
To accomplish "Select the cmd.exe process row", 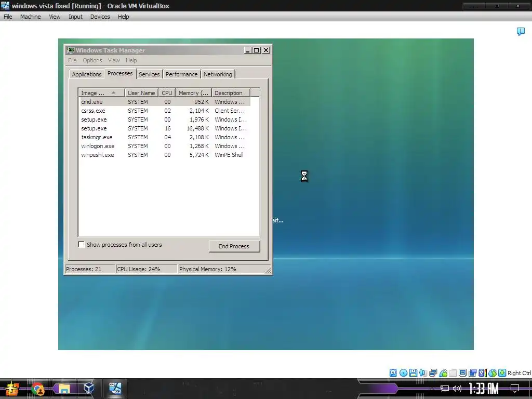I will pyautogui.click(x=165, y=102).
